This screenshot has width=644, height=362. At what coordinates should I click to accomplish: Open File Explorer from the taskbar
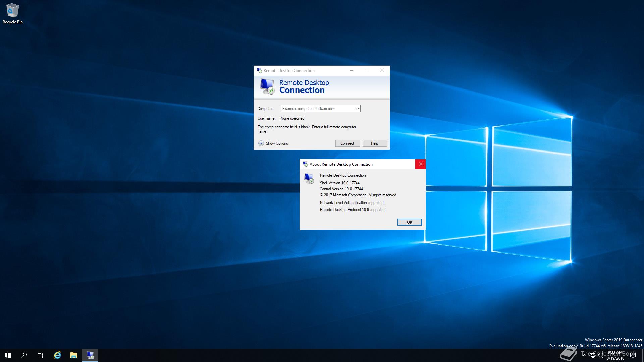tap(73, 355)
